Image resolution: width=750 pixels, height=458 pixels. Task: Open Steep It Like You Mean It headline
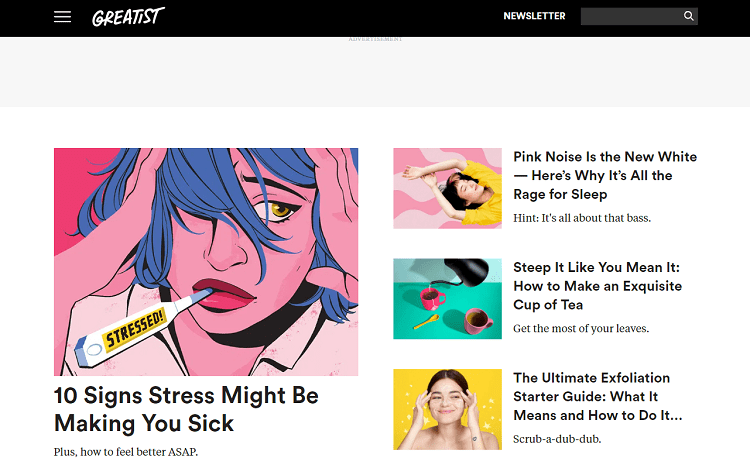tap(597, 286)
